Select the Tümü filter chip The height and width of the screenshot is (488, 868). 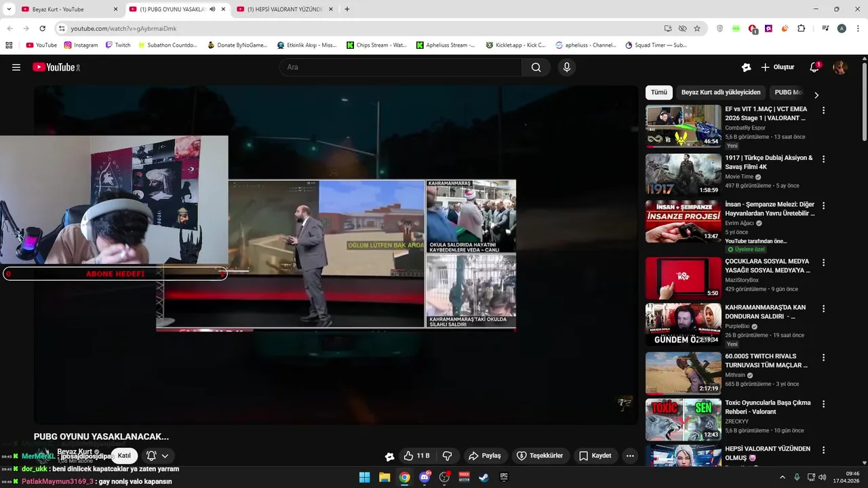click(x=659, y=92)
